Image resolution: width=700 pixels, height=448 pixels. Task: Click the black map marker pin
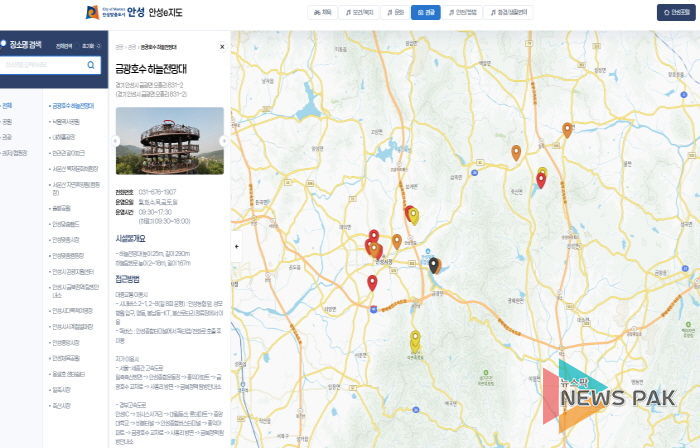click(x=434, y=264)
